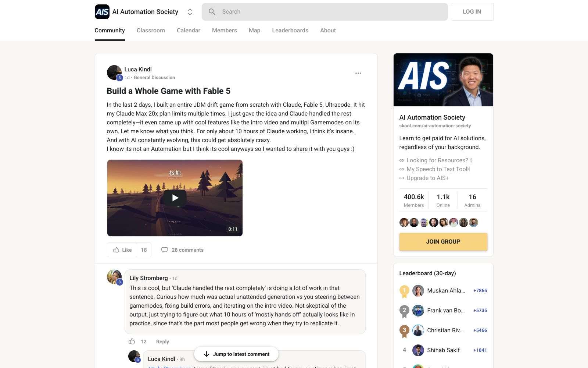Open the AI Automation Society sidebar title
The image size is (588, 368).
(x=432, y=117)
